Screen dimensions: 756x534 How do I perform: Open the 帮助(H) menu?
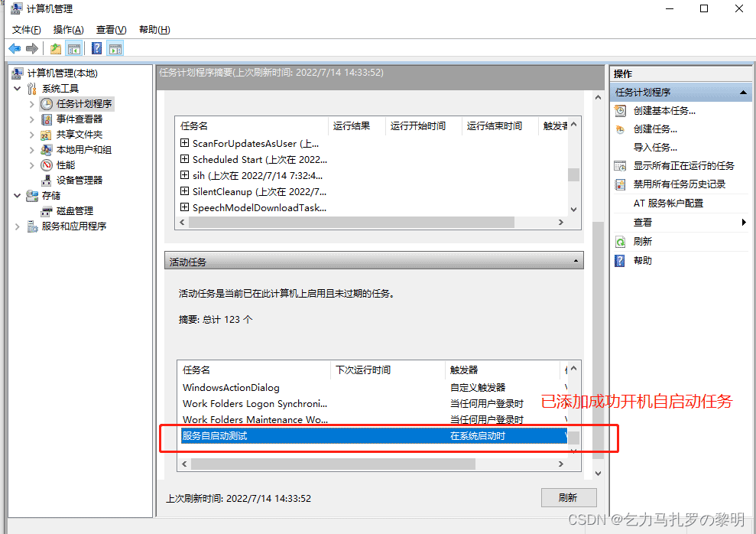point(154,29)
